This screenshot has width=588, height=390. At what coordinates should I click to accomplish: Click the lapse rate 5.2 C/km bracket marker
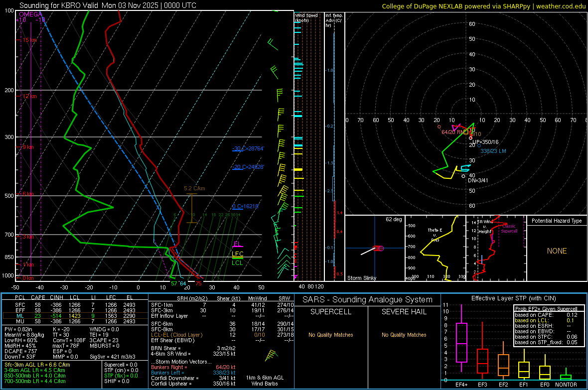point(192,208)
